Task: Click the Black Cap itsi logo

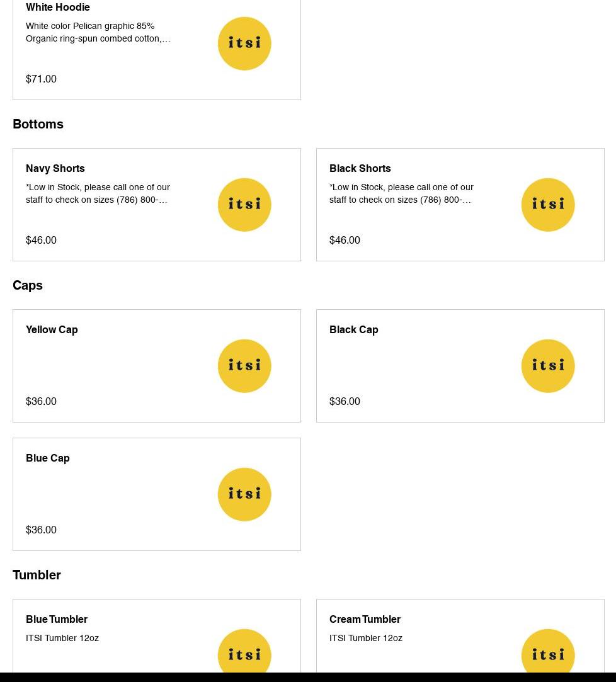Action: [548, 366]
